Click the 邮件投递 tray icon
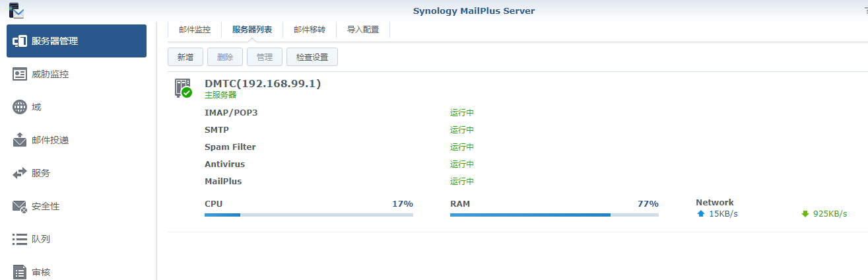The width and height of the screenshot is (868, 280). pyautogui.click(x=20, y=140)
